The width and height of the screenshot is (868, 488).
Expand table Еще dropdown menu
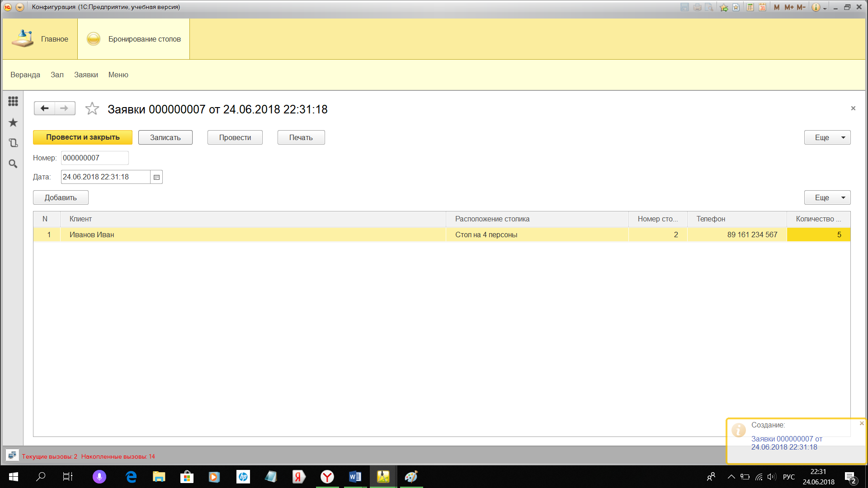click(x=827, y=197)
